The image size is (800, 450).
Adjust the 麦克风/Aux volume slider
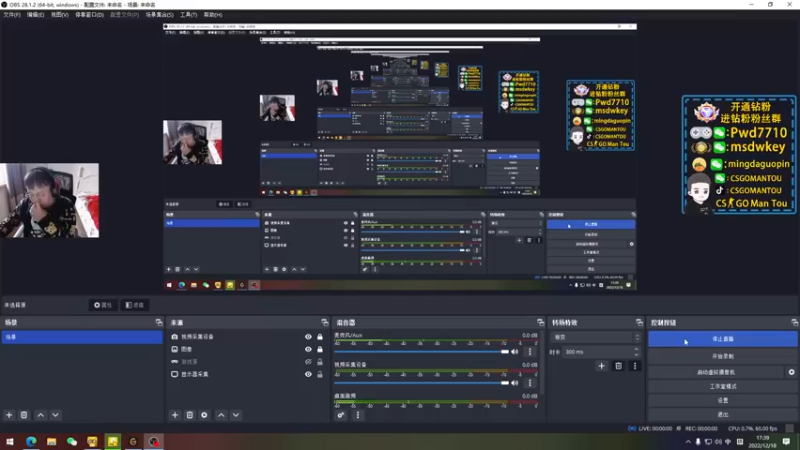click(x=421, y=352)
